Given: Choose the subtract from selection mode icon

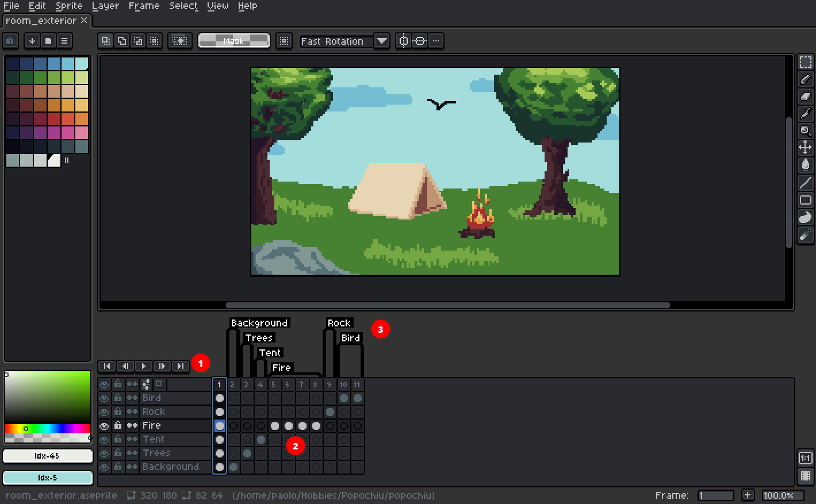Looking at the screenshot, I should [x=137, y=41].
